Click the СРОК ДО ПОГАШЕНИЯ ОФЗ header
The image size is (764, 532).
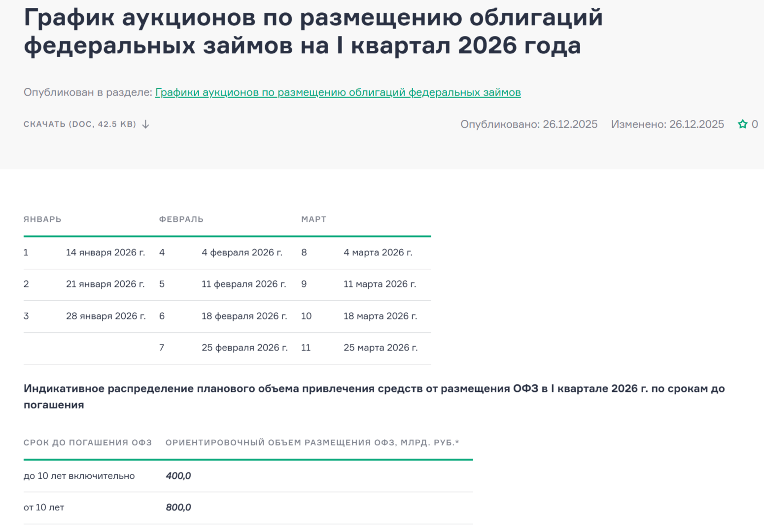[87, 442]
